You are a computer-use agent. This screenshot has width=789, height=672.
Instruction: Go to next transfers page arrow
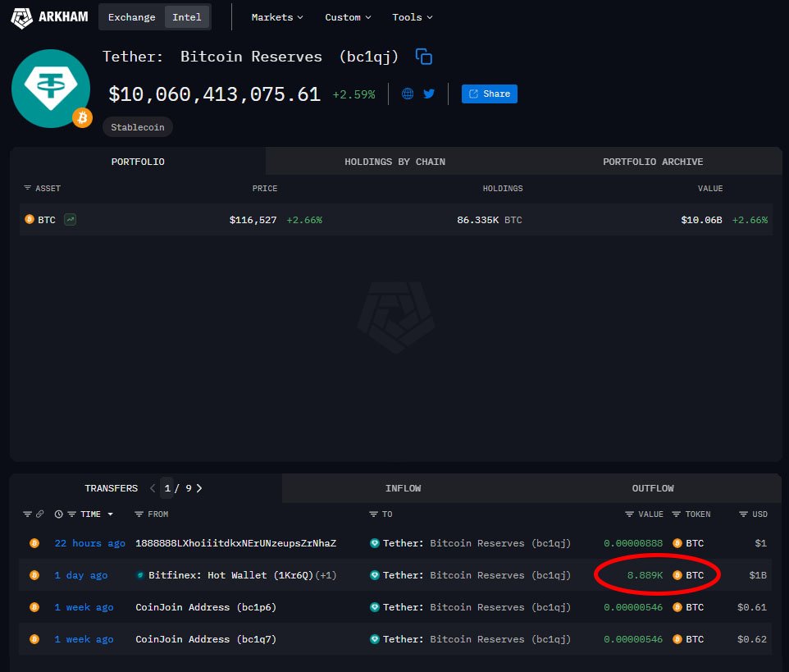(x=199, y=488)
